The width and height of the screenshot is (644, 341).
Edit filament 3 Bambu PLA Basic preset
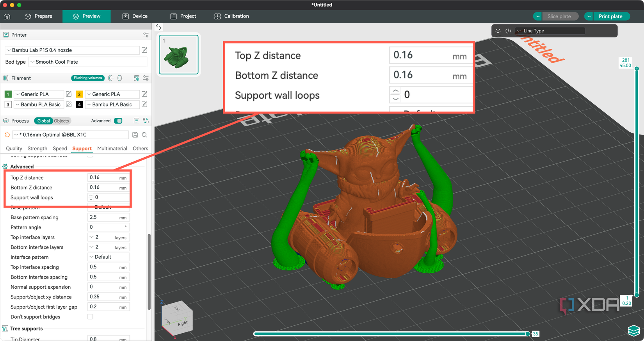pyautogui.click(x=69, y=105)
